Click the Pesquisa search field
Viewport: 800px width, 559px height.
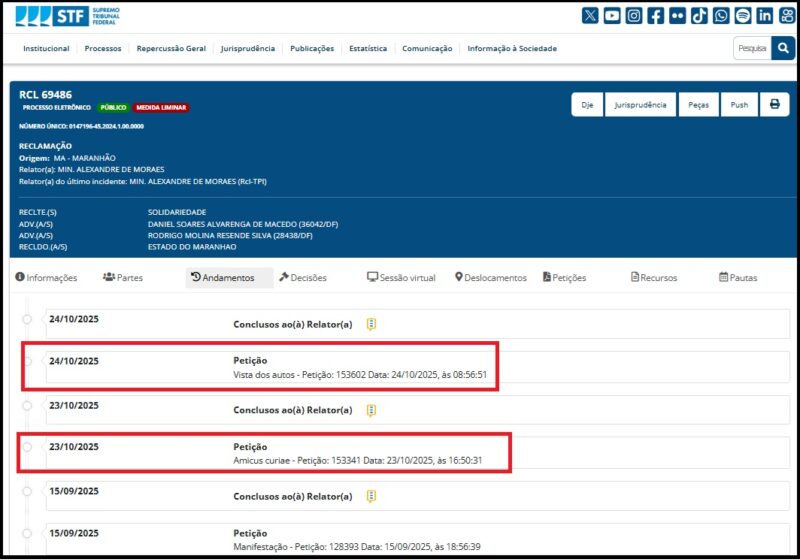(x=751, y=48)
